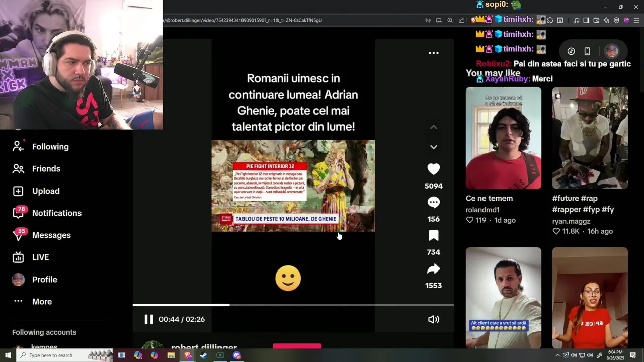Image resolution: width=644 pixels, height=362 pixels.
Task: Click the browser share page icon
Action: 461,20
